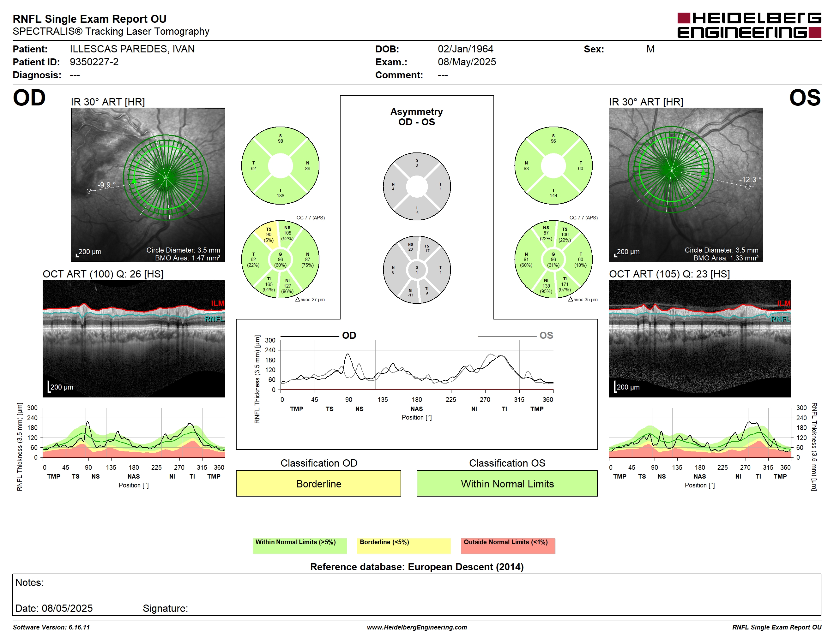Click the OD OCT B-scan image
834x644 pixels.
click(134, 338)
